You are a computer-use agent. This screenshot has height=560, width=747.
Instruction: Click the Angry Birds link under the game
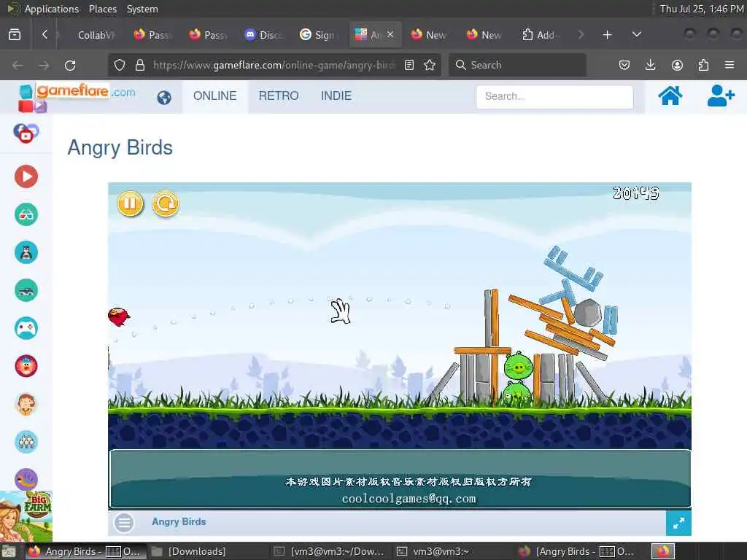(179, 522)
